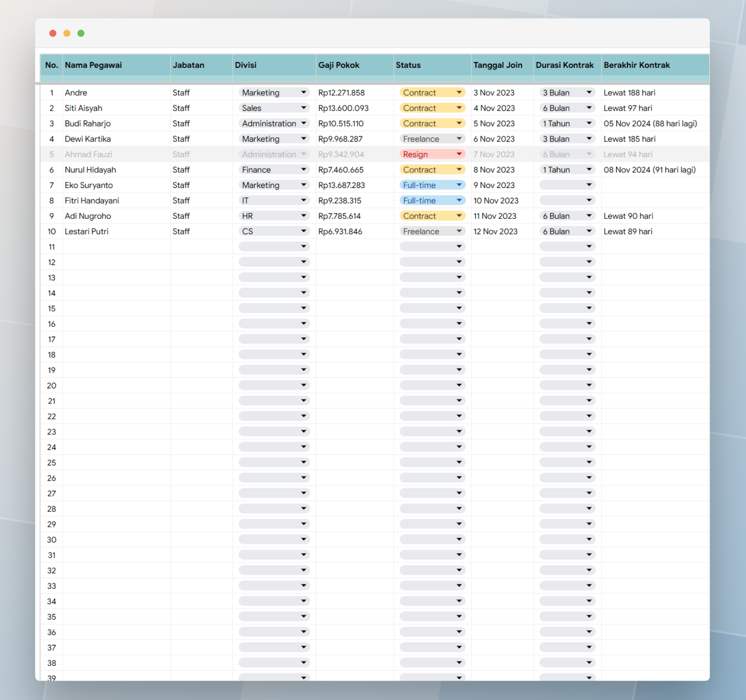The width and height of the screenshot is (746, 700).
Task: Click the Berakhir Kontrak column header
Action: (x=655, y=65)
